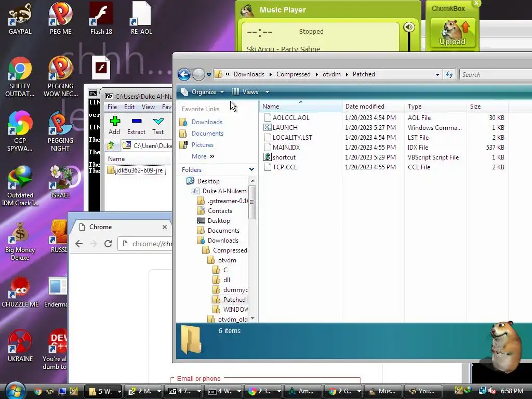The width and height of the screenshot is (532, 399).
Task: Select the LOCALITY.LST file
Action: (x=292, y=137)
